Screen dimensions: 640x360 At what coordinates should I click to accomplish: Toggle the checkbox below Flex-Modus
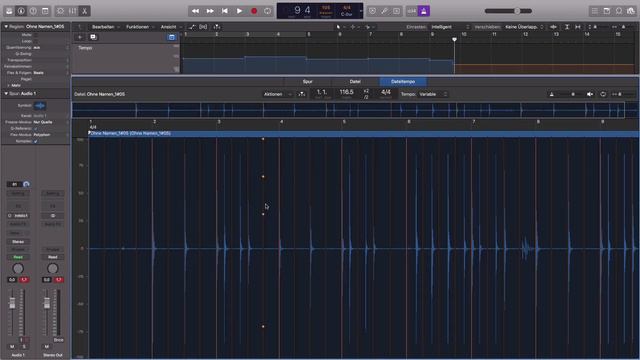pyautogui.click(x=36, y=141)
